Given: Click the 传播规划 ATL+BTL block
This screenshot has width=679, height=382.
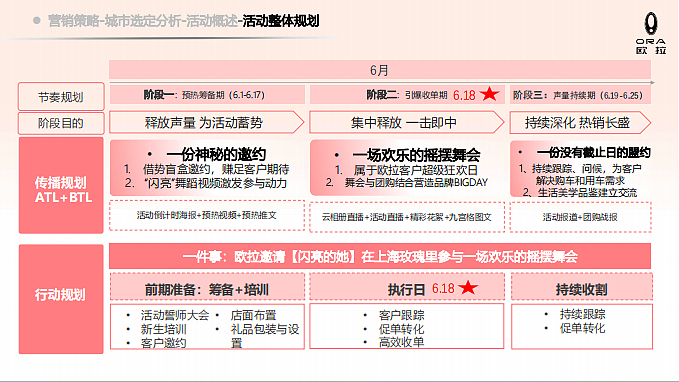Looking at the screenshot, I should (61, 185).
